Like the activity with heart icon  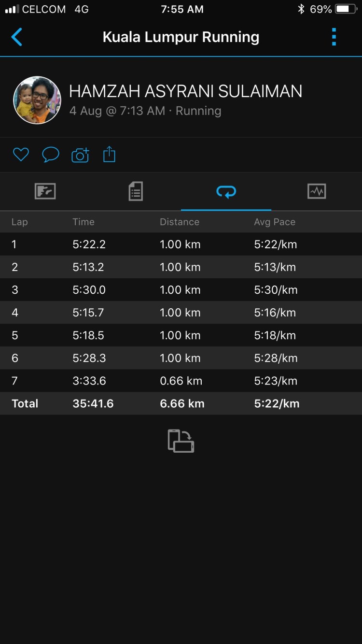pyautogui.click(x=21, y=155)
